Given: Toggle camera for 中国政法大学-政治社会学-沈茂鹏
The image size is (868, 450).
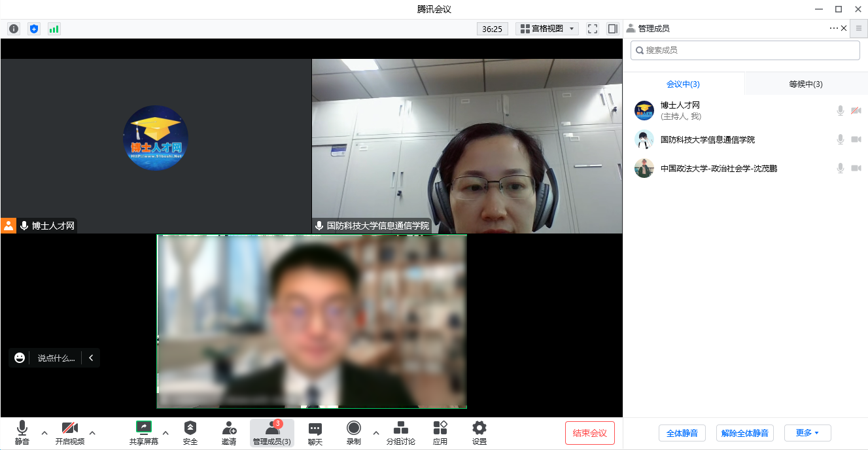Looking at the screenshot, I should (x=856, y=168).
